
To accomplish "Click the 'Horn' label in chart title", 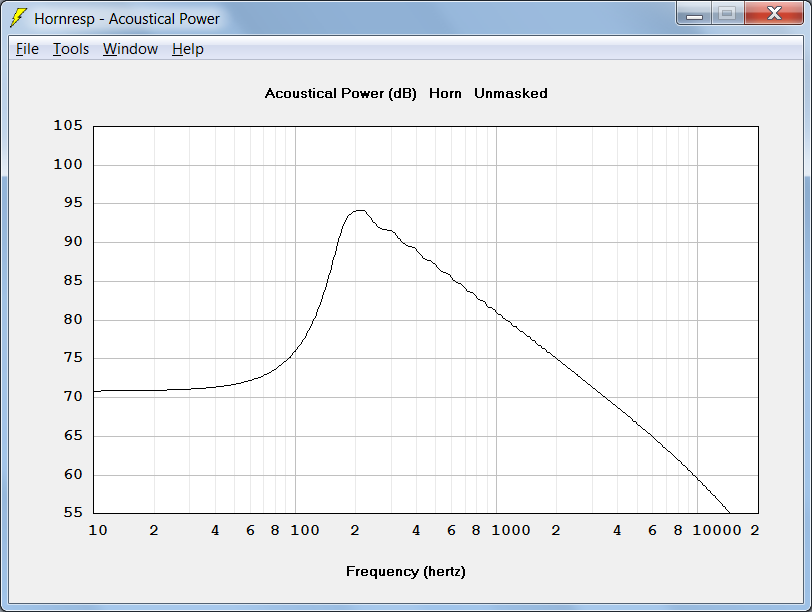I will coord(445,94).
